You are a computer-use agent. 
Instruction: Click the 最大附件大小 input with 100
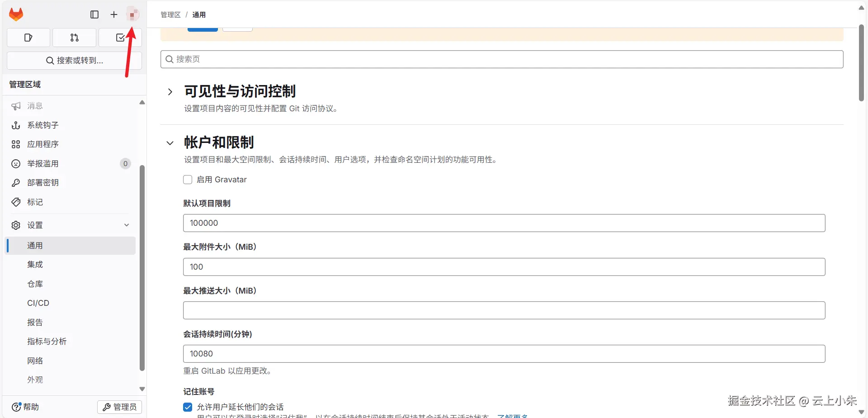(504, 267)
